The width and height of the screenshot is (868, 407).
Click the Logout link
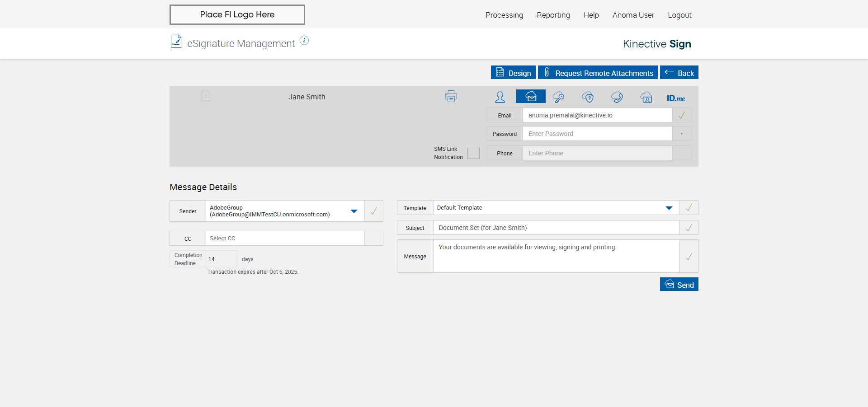679,15
